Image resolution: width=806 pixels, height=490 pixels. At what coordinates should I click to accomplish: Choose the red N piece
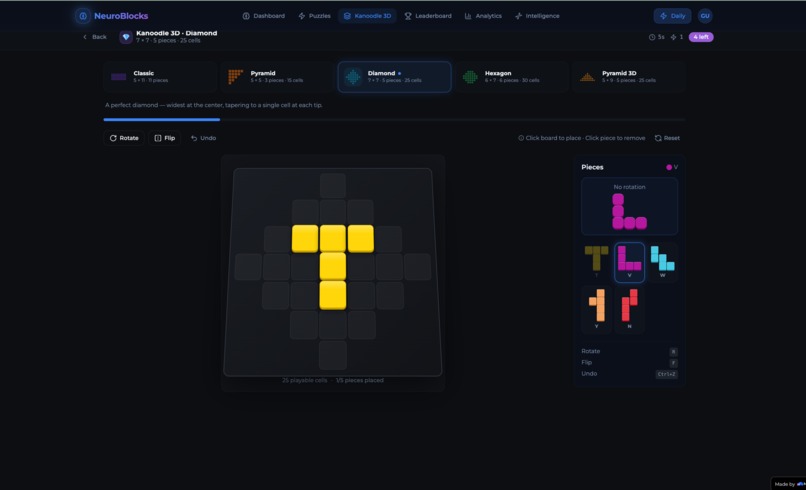pyautogui.click(x=629, y=308)
